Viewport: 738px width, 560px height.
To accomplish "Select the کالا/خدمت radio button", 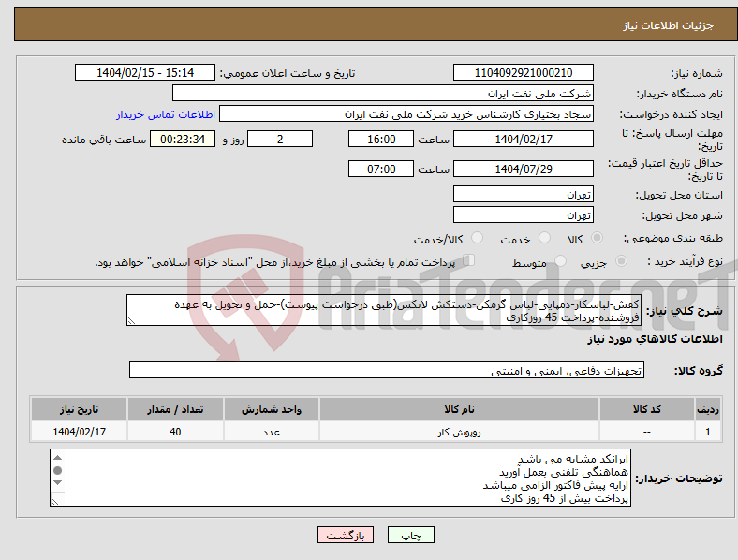I will tap(478, 238).
